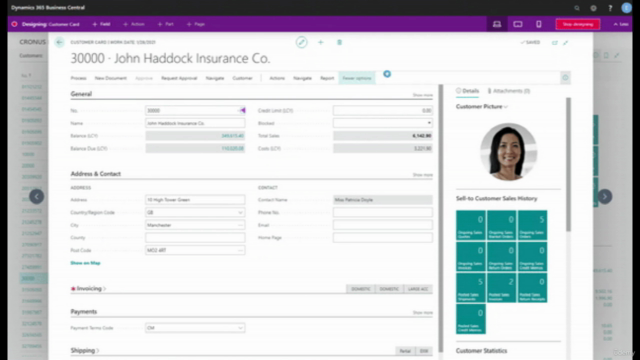The width and height of the screenshot is (640, 360).
Task: Expand the Shipping section
Action: coord(85,351)
